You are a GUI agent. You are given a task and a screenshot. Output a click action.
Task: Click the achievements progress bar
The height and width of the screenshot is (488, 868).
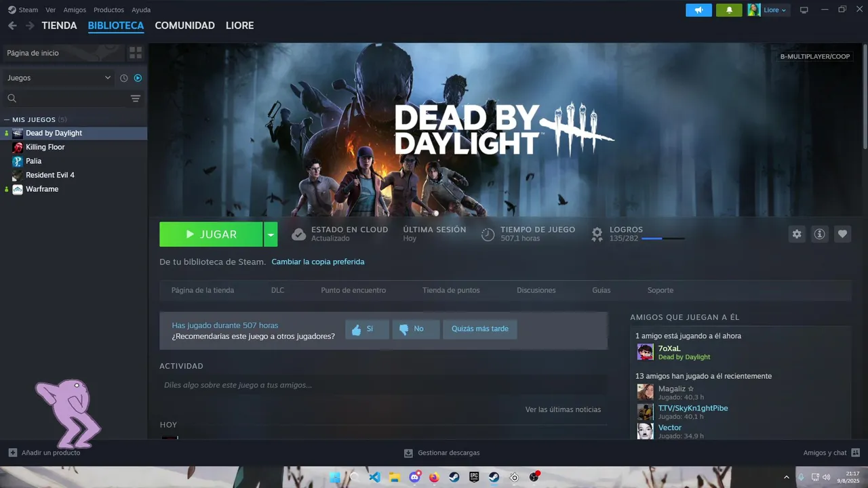pyautogui.click(x=663, y=239)
